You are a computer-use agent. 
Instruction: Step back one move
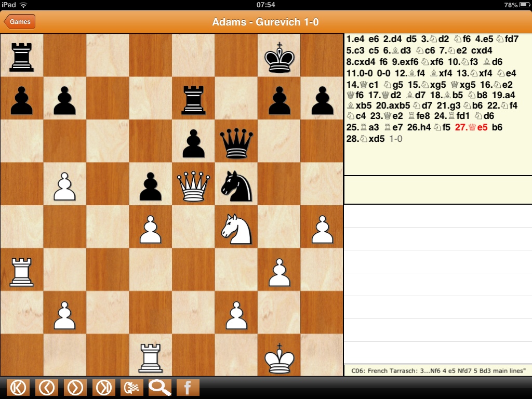click(47, 388)
